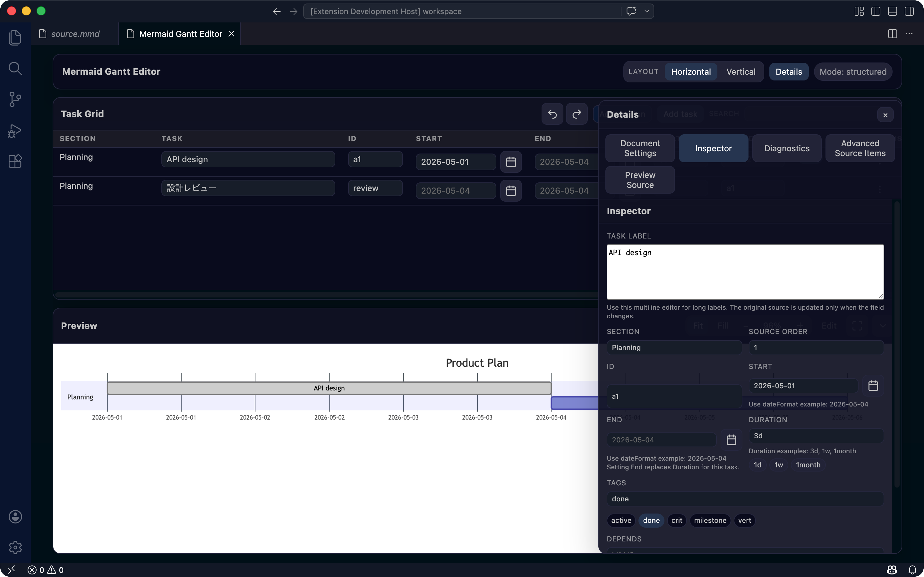Open the Notifications bell in the status bar

point(914,570)
